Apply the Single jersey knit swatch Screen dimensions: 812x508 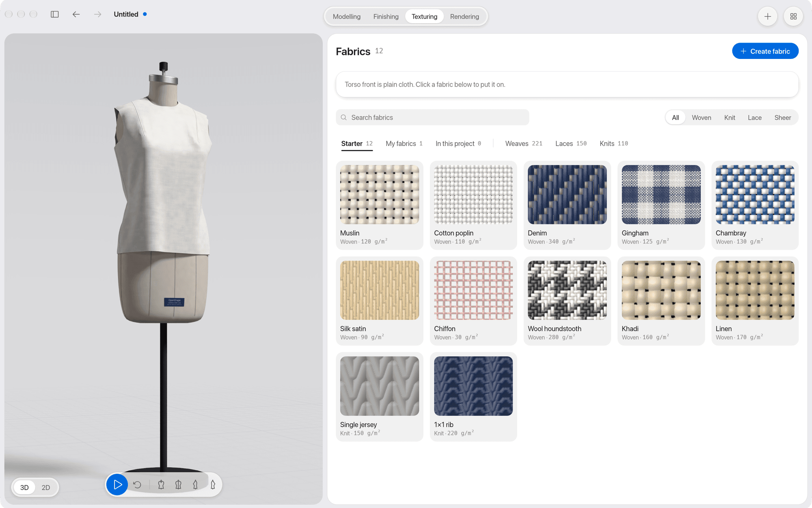379,397
